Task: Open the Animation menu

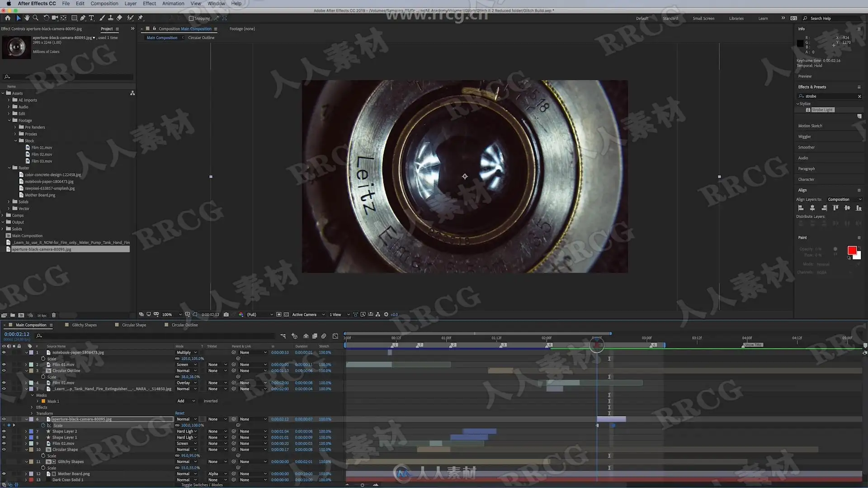Action: click(173, 4)
